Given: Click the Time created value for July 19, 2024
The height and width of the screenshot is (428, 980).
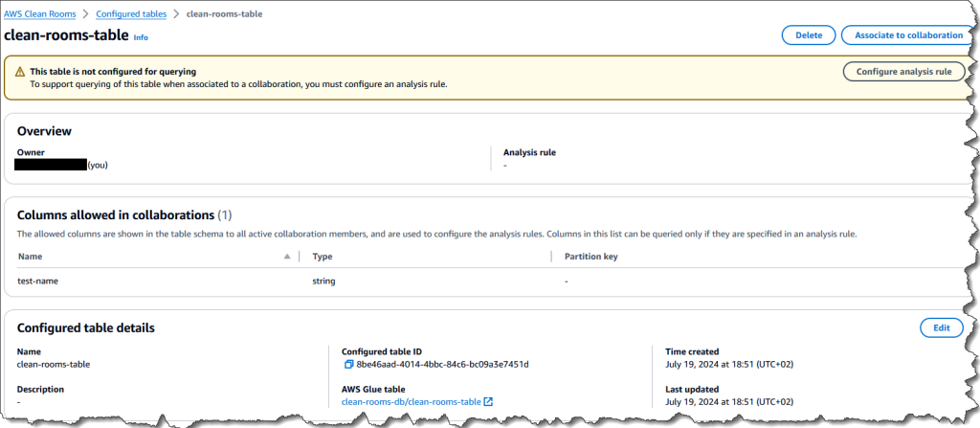Looking at the screenshot, I should click(729, 364).
